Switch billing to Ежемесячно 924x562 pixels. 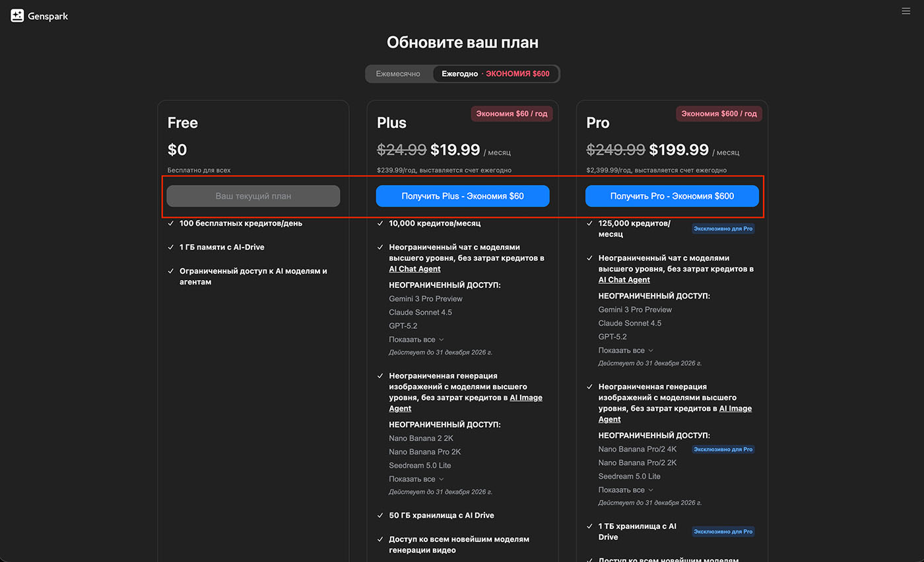398,74
